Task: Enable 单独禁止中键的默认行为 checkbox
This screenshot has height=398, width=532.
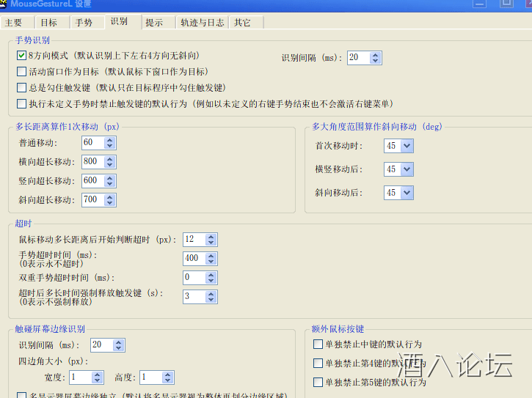Action: coord(318,344)
